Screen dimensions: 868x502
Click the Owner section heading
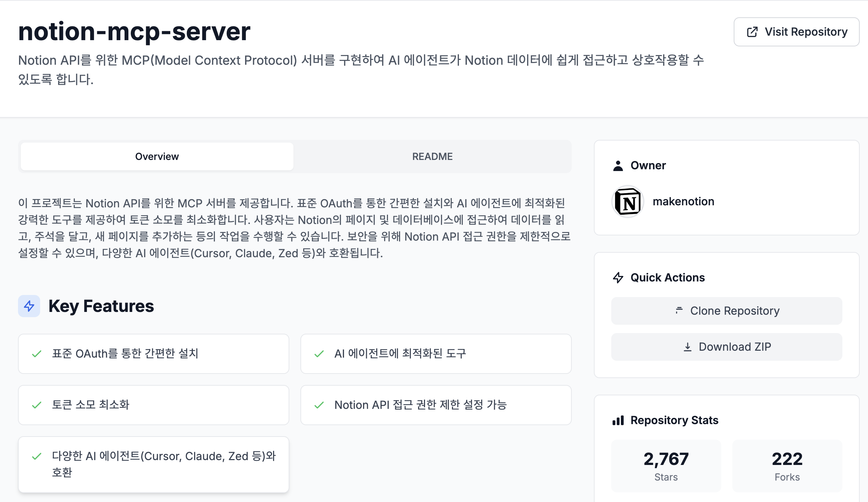pos(648,165)
